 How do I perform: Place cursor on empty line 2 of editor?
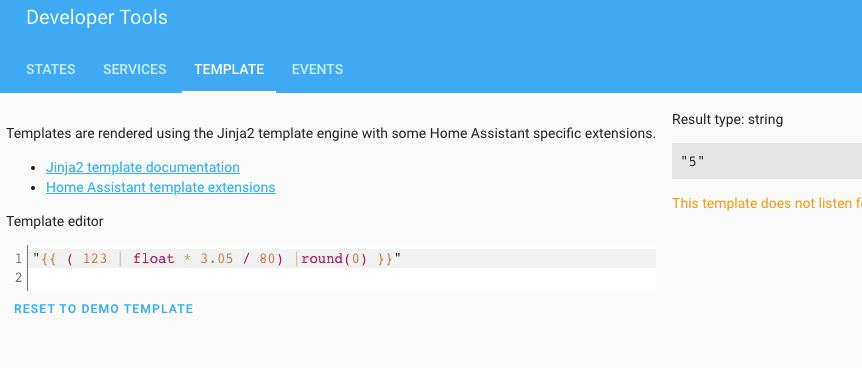pos(342,278)
